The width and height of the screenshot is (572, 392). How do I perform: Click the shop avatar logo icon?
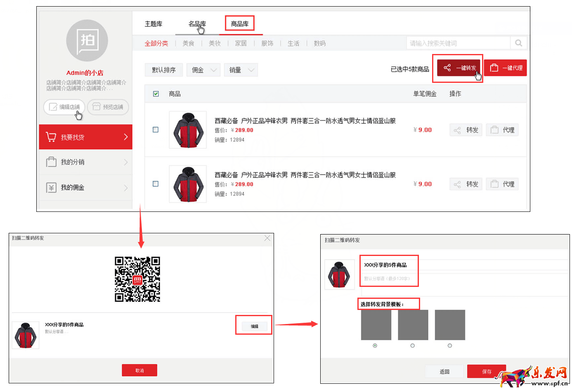(x=87, y=40)
